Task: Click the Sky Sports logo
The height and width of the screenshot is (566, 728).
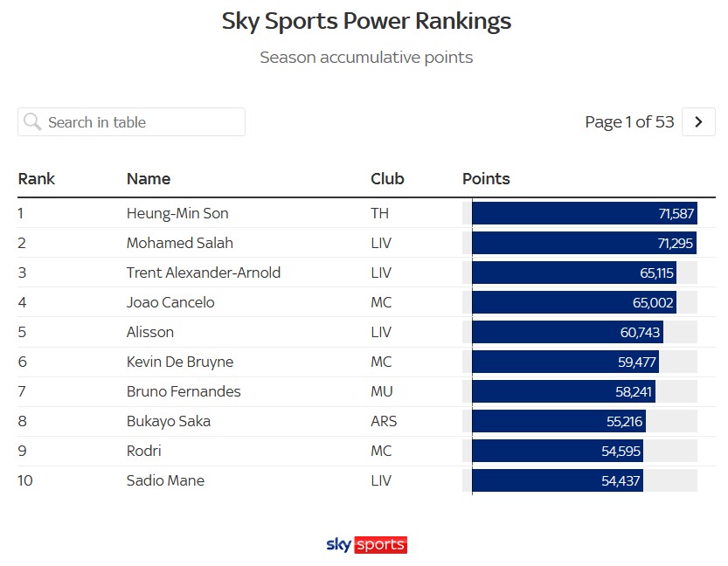Action: (366, 544)
